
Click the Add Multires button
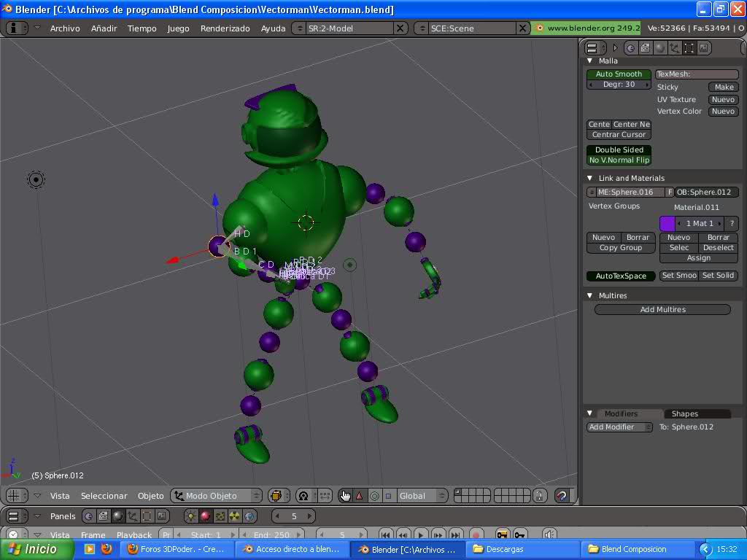[662, 309]
